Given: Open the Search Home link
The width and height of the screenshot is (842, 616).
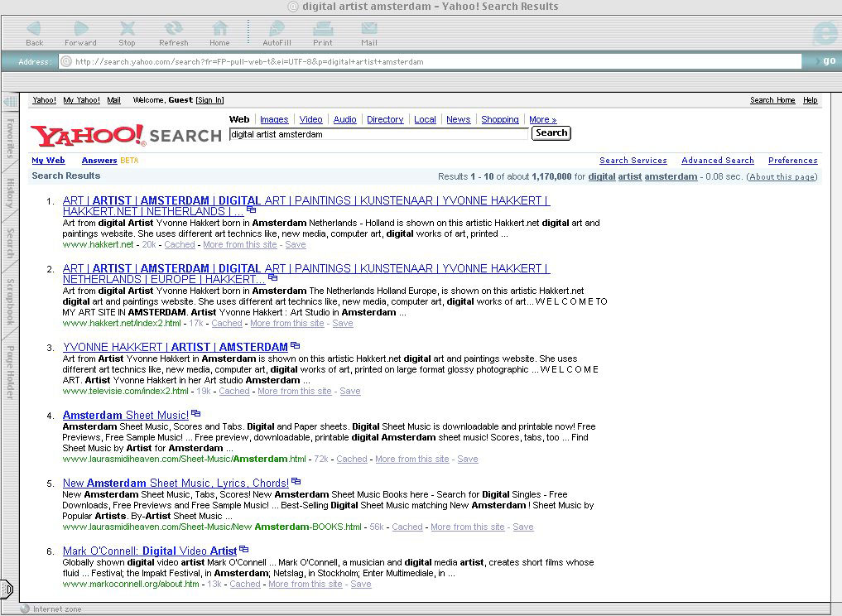Looking at the screenshot, I should [772, 100].
